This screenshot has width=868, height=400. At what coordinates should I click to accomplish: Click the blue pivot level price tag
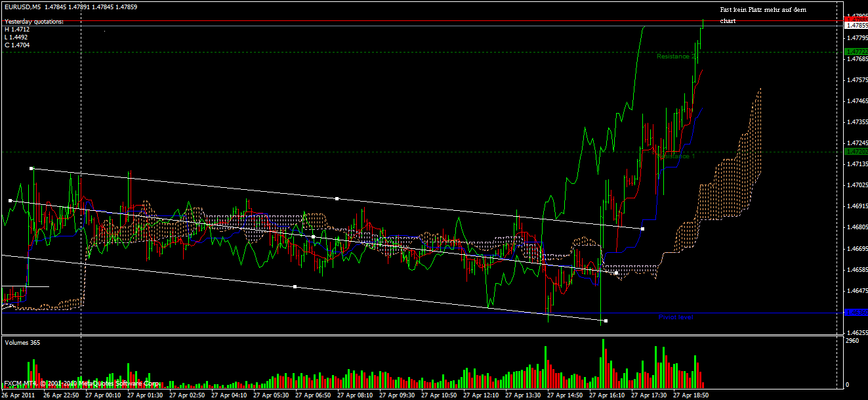[x=856, y=313]
